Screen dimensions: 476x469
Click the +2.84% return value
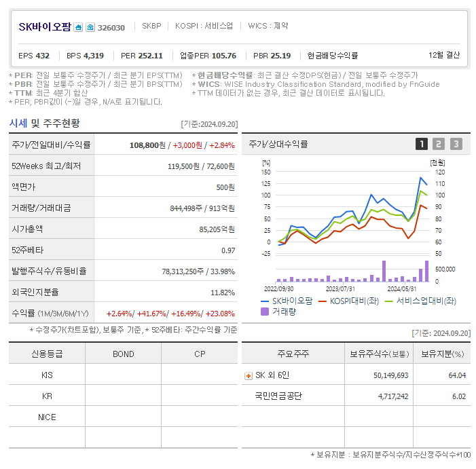point(222,145)
